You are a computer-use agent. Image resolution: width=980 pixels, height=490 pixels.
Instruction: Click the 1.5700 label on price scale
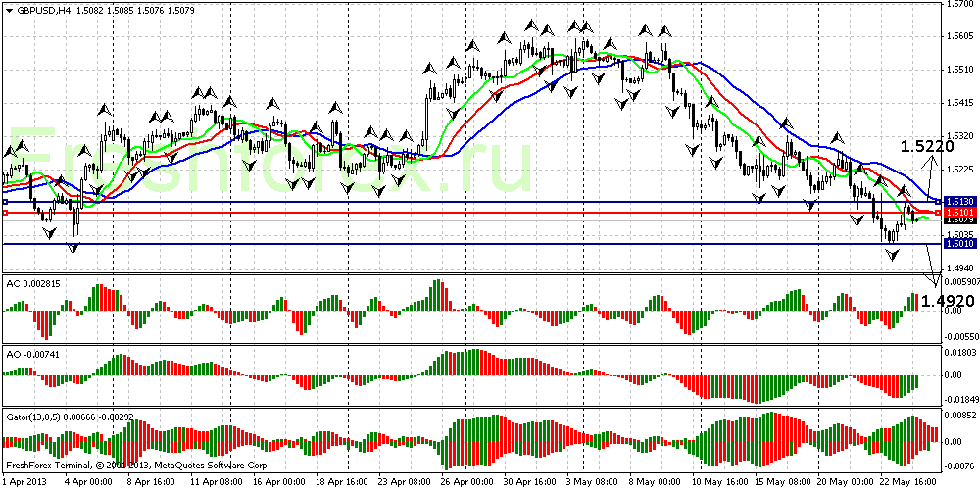tap(959, 4)
